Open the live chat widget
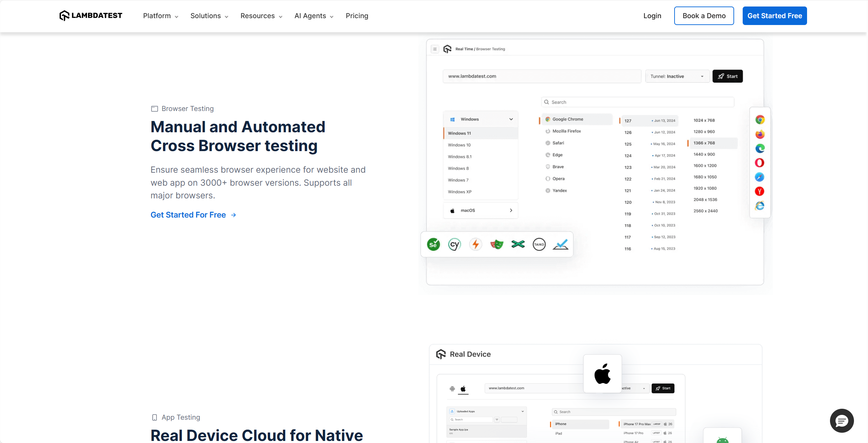This screenshot has height=443, width=868. click(842, 421)
